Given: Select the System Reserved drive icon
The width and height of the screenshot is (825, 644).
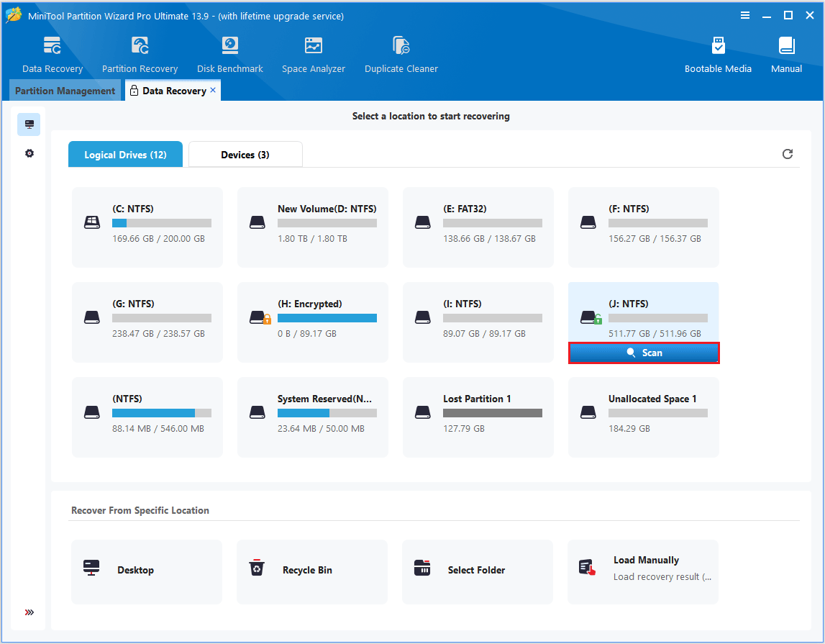Looking at the screenshot, I should point(257,412).
